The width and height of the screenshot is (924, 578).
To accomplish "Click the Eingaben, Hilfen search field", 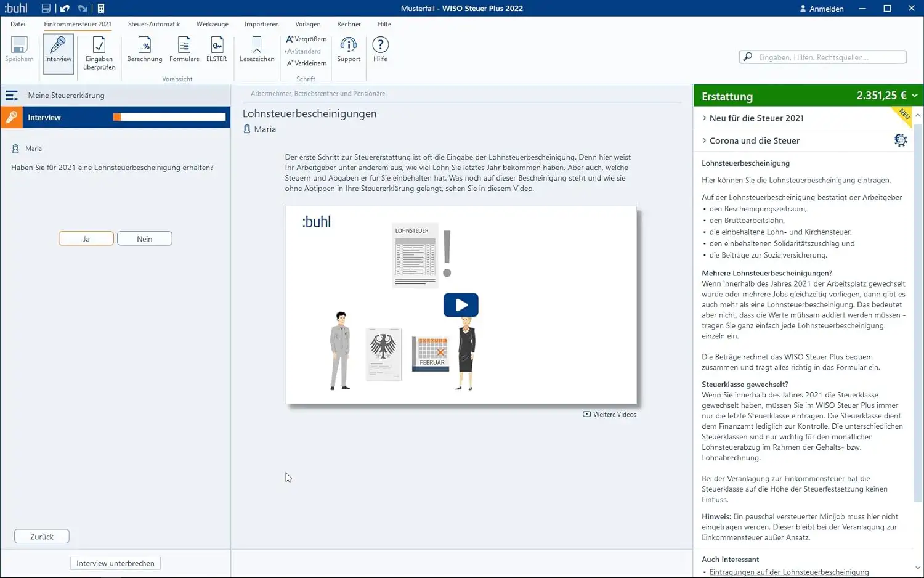I will coord(823,57).
